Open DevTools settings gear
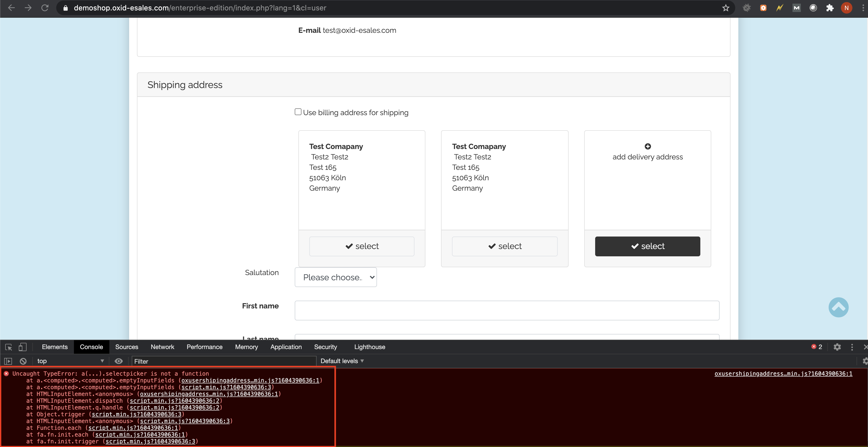This screenshot has width=868, height=447. pyautogui.click(x=837, y=347)
